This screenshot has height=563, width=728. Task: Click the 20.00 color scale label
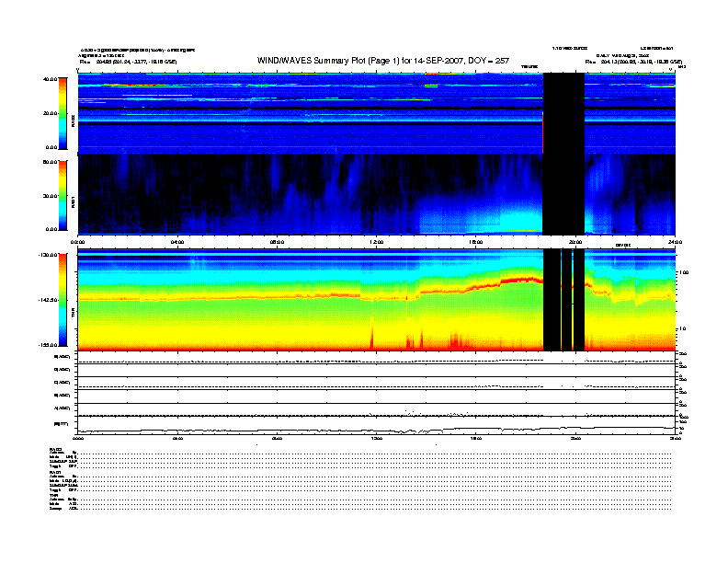[50, 113]
